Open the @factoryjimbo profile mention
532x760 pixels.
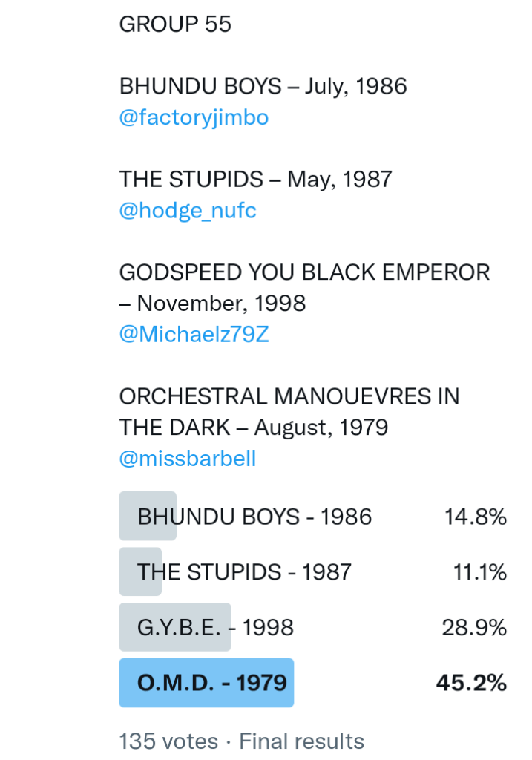[194, 118]
